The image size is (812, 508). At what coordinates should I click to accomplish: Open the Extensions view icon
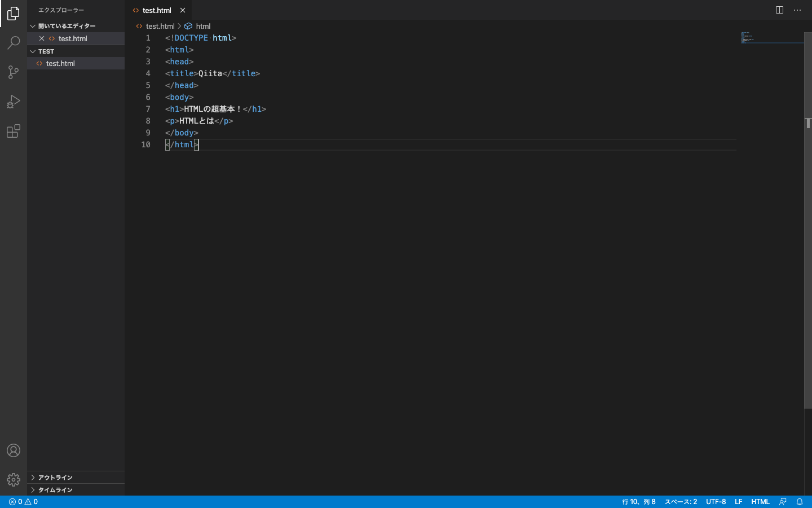click(x=14, y=131)
